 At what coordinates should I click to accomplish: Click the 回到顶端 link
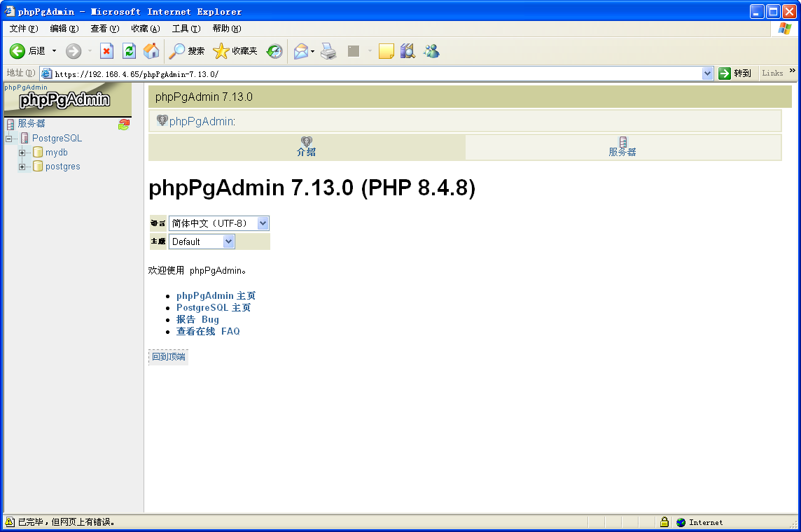click(x=169, y=357)
